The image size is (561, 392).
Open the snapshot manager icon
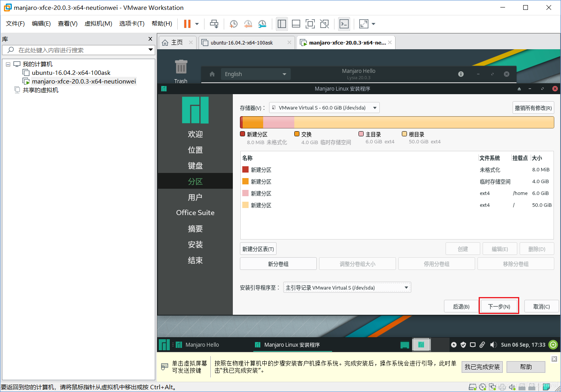coord(262,24)
